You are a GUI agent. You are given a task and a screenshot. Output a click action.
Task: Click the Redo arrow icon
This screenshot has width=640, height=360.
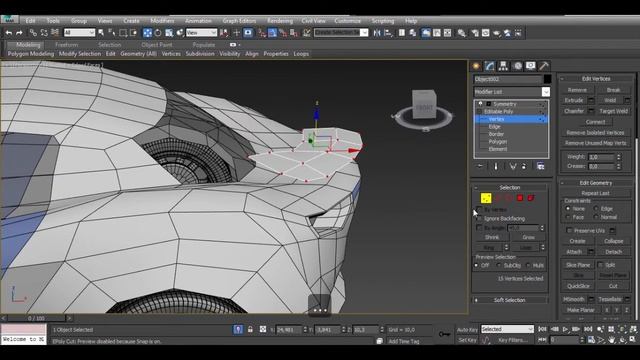[19, 33]
